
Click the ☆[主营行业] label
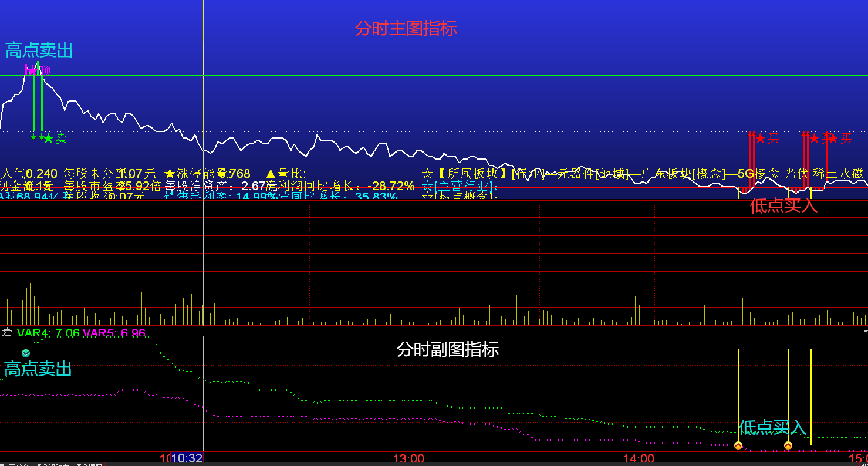[460, 186]
